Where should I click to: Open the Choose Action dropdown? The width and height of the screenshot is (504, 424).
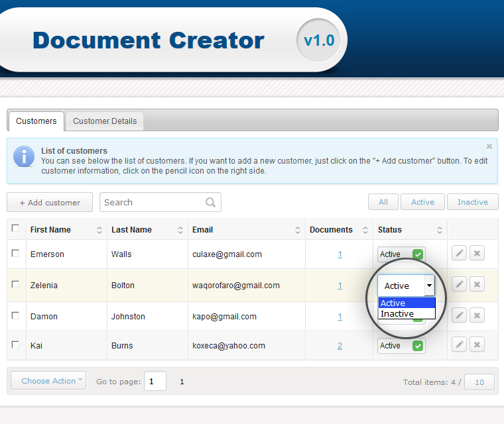48,381
